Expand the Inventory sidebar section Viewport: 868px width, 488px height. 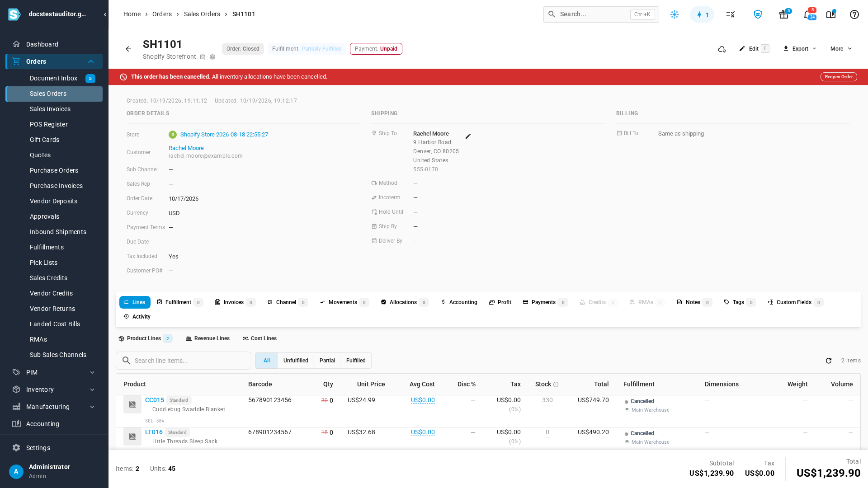coord(92,389)
